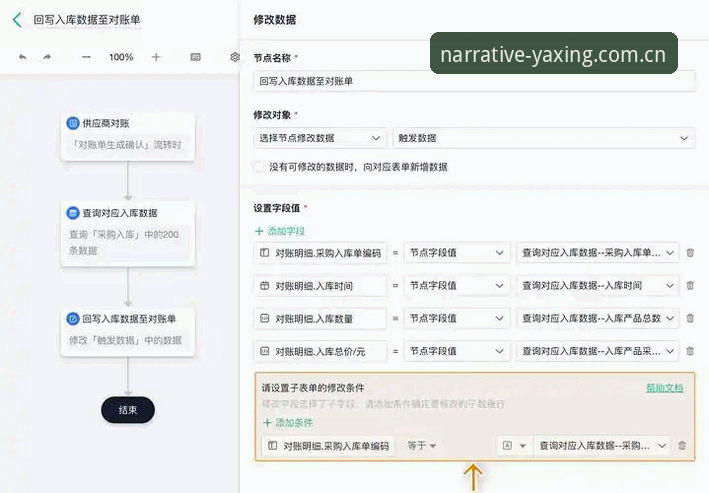Click the plus icon next to 添加条件
The image size is (709, 493).
(x=267, y=423)
